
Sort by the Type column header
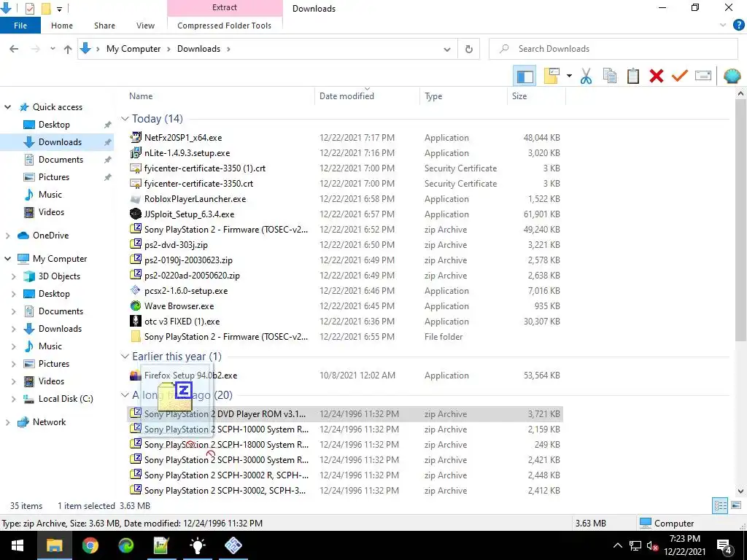pos(463,96)
